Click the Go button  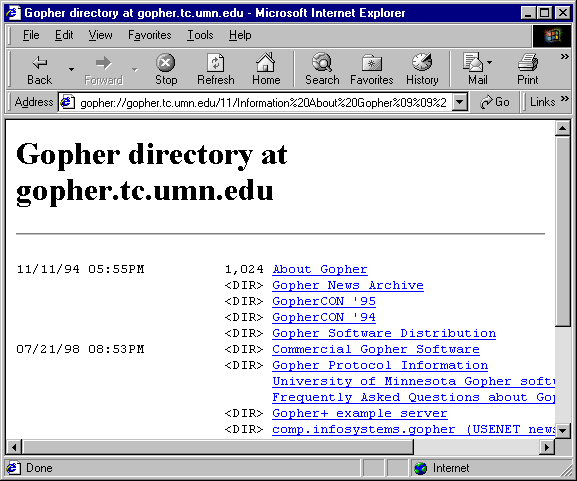click(x=495, y=102)
